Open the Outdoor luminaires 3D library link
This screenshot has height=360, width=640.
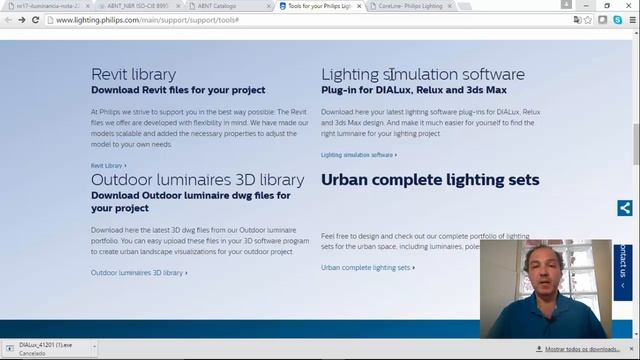click(139, 273)
